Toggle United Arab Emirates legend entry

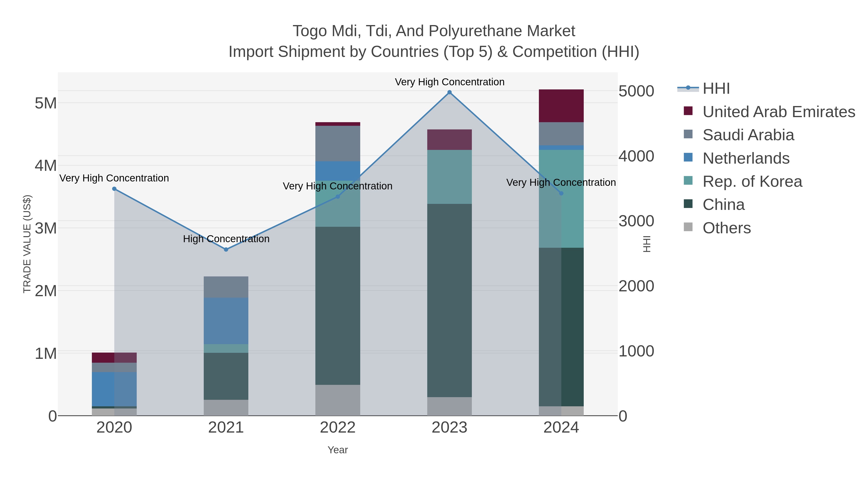[x=769, y=112]
